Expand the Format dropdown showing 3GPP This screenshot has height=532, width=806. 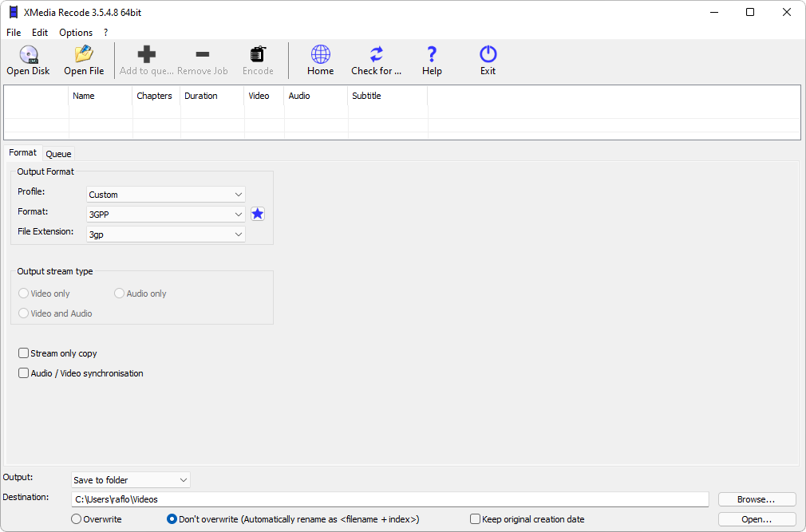[x=165, y=215]
